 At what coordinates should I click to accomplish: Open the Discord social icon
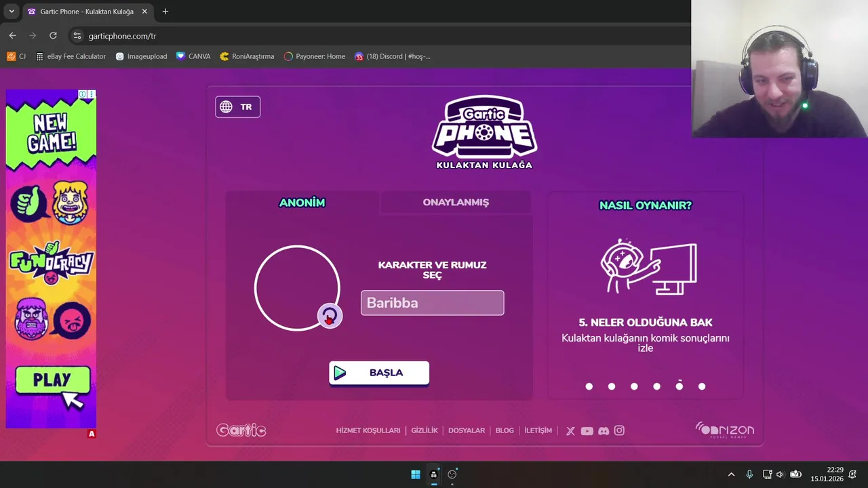604,431
